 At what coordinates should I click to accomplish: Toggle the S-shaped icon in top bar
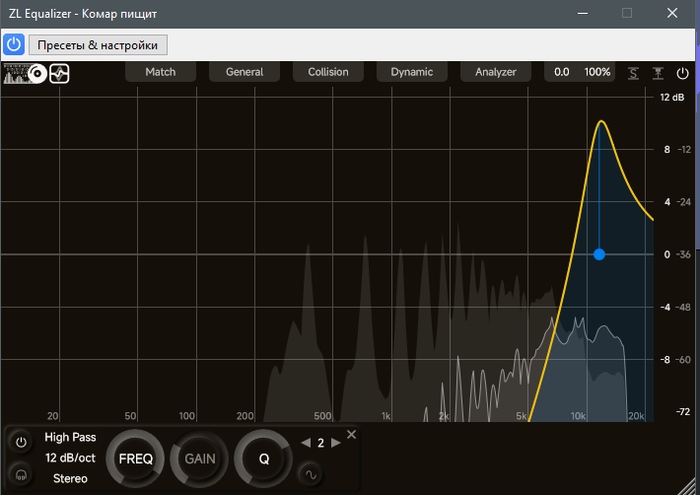click(x=633, y=73)
